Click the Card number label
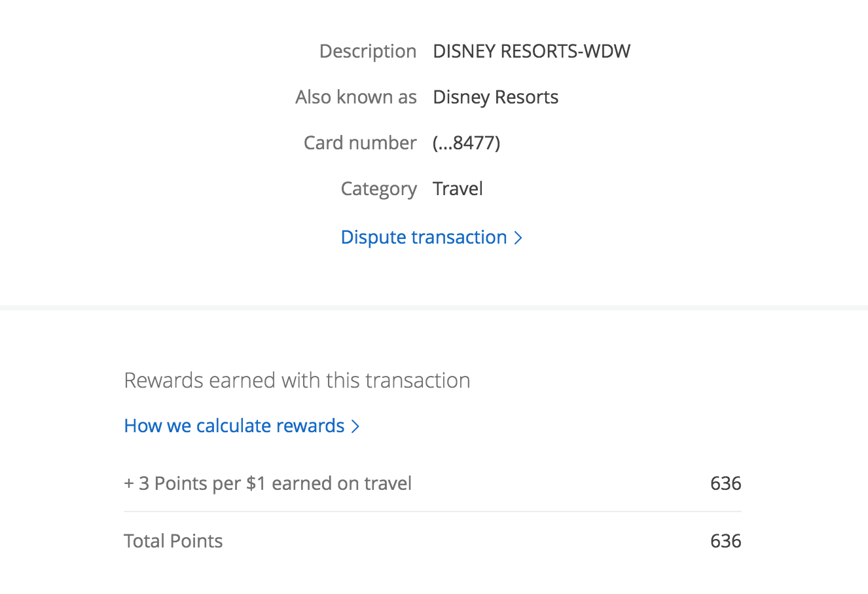Image resolution: width=868 pixels, height=594 pixels. click(x=359, y=143)
